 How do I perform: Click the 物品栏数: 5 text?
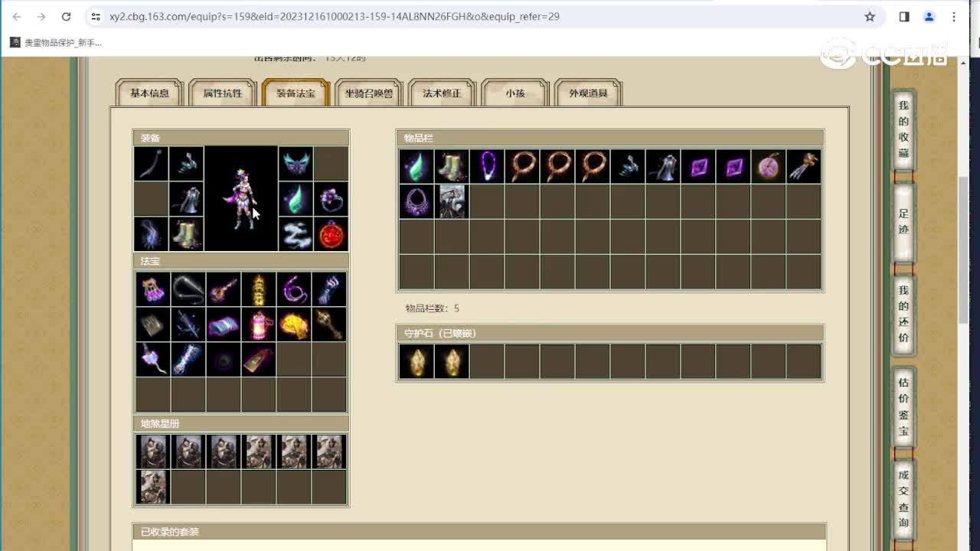click(x=432, y=308)
